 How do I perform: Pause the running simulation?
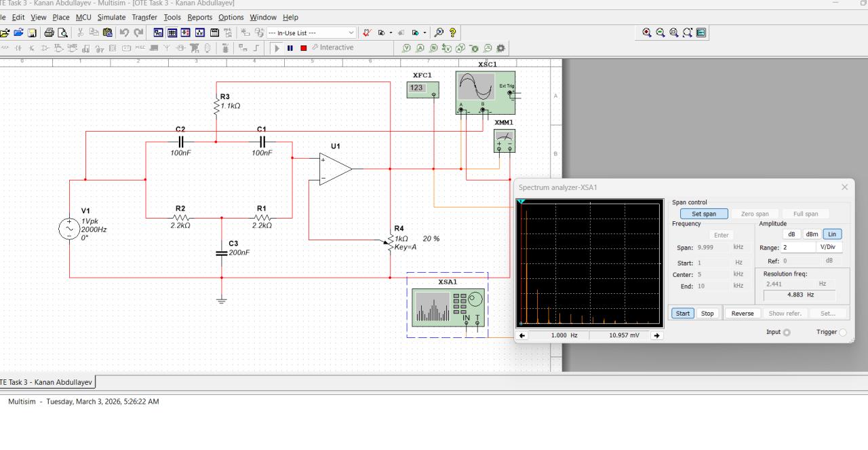290,48
